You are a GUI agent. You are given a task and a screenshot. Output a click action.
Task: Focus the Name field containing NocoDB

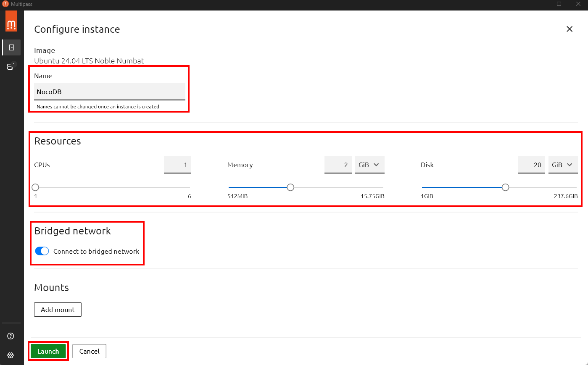click(x=109, y=92)
